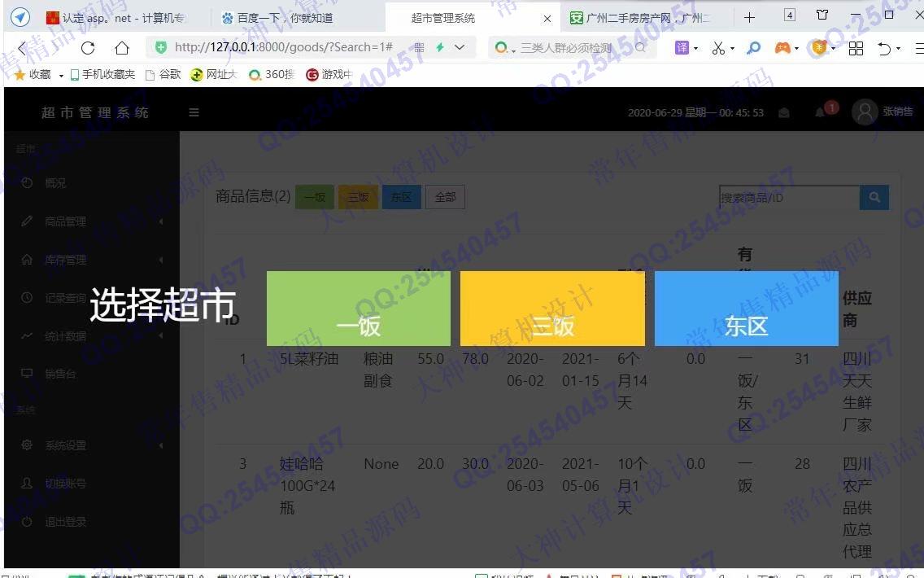Screen dimensions: 924x578
Task: Open 游戏中 bookmark
Action: (x=329, y=74)
